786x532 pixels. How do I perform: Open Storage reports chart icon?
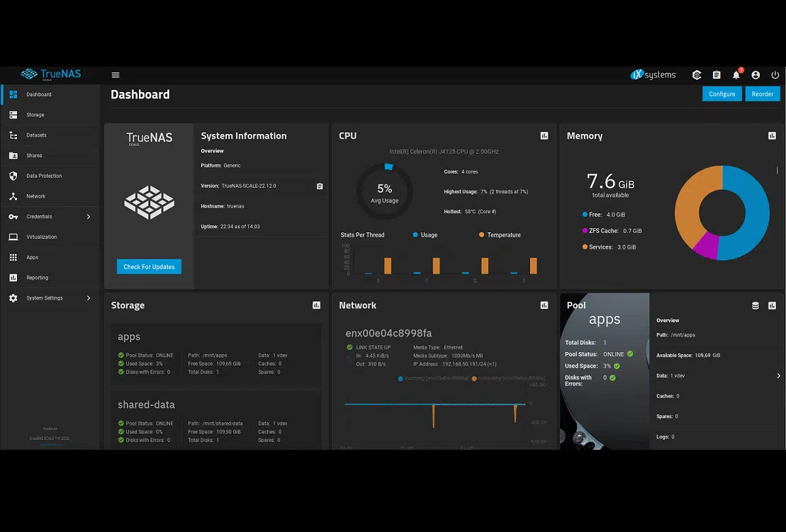tap(316, 305)
